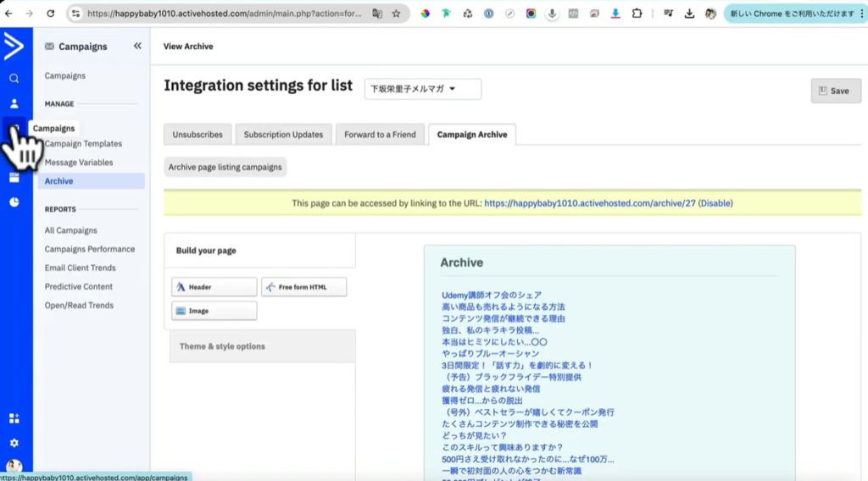The height and width of the screenshot is (481, 868).
Task: Switch to Forward to a Friend tab
Action: [x=380, y=135]
